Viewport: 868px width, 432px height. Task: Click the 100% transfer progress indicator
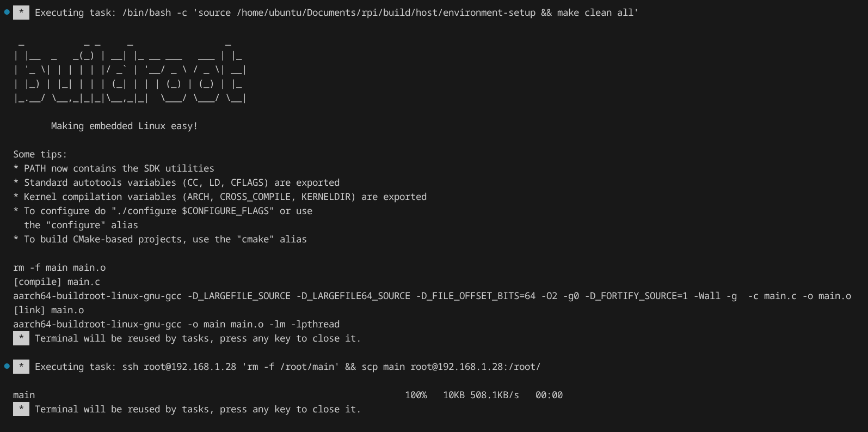coord(416,395)
